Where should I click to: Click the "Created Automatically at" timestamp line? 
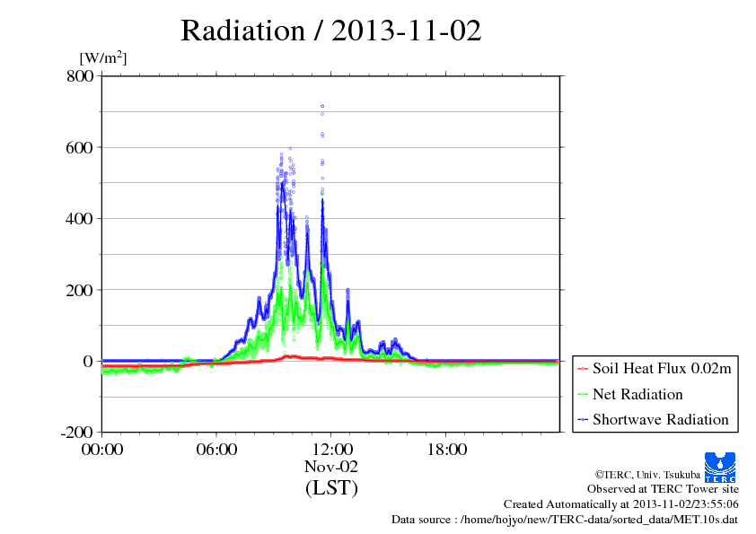[x=621, y=504]
